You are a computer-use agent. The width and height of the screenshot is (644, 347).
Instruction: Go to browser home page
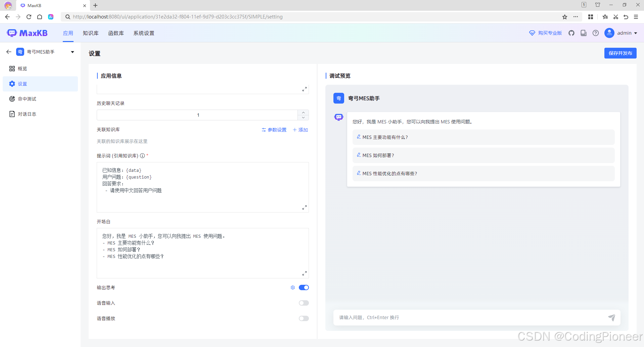(40, 17)
